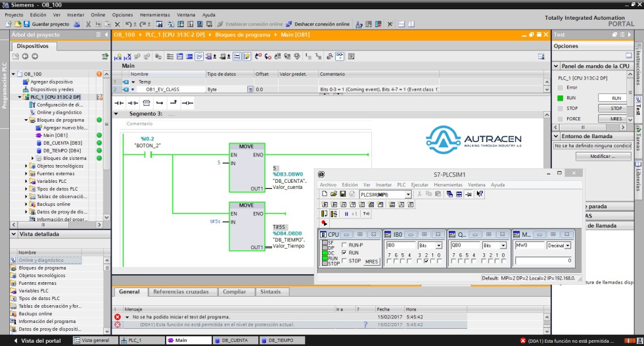Open the Ejecutar menu in PLCSIM
This screenshot has height=346, width=644.
(x=420, y=185)
